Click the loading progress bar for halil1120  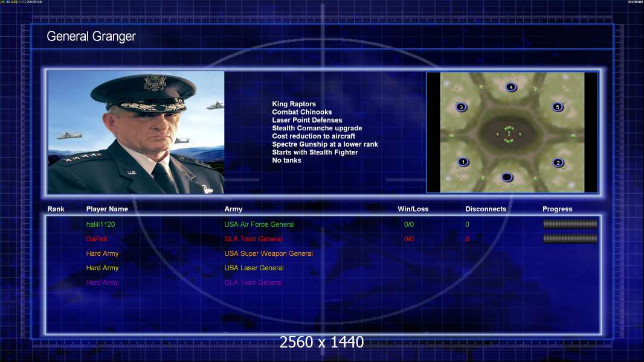pos(570,224)
